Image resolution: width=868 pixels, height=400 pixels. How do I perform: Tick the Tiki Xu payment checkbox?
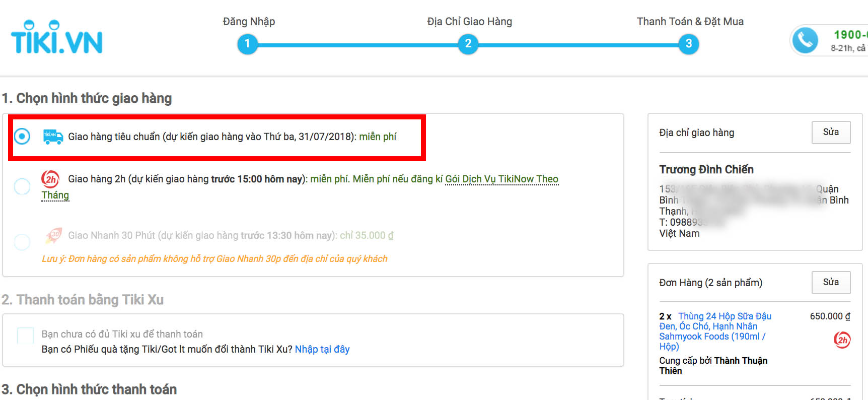26,336
